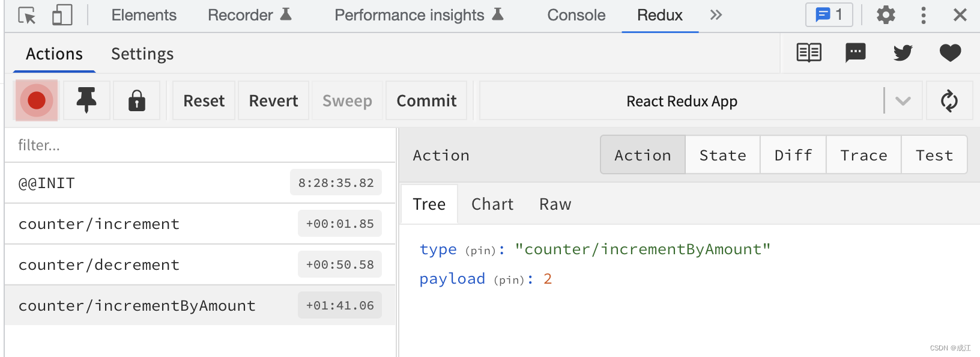980x357 pixels.
Task: Click the Sweep button
Action: (x=347, y=100)
